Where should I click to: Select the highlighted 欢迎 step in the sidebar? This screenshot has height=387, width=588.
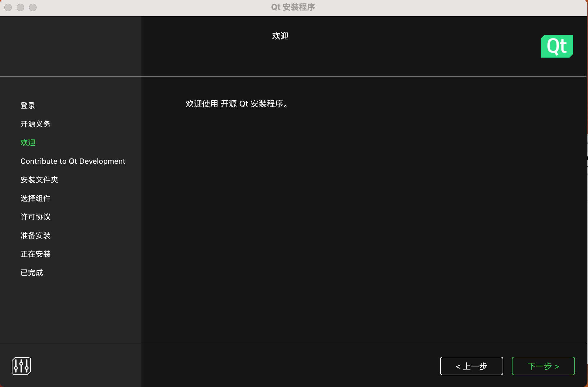point(28,143)
